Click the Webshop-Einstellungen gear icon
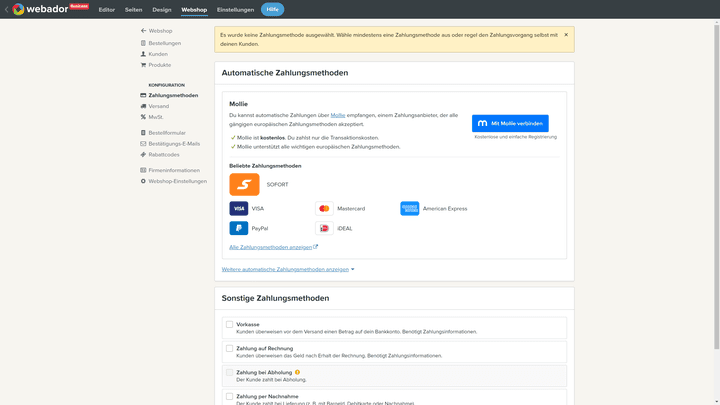 (x=143, y=181)
